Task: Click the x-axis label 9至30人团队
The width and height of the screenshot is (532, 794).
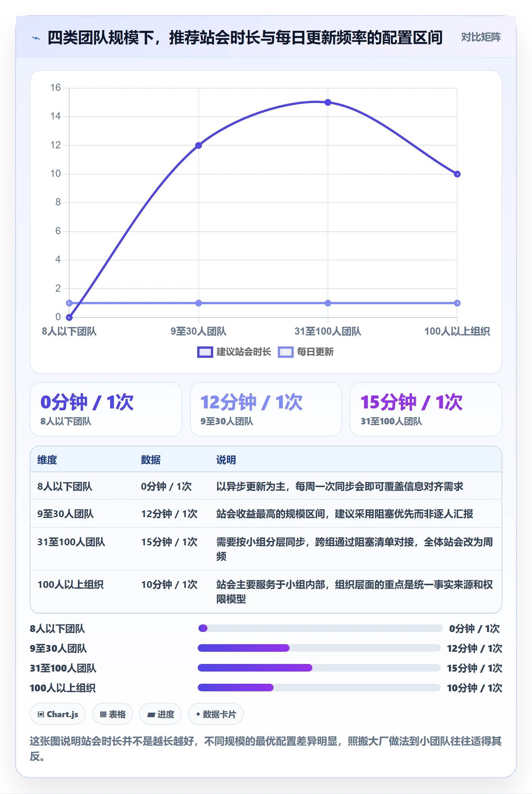Action: (x=198, y=331)
